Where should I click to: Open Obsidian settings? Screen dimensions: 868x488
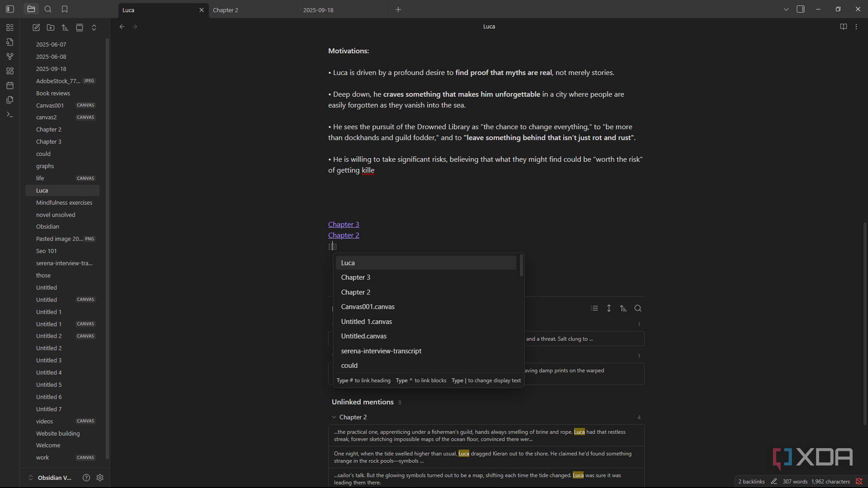pos(100,478)
